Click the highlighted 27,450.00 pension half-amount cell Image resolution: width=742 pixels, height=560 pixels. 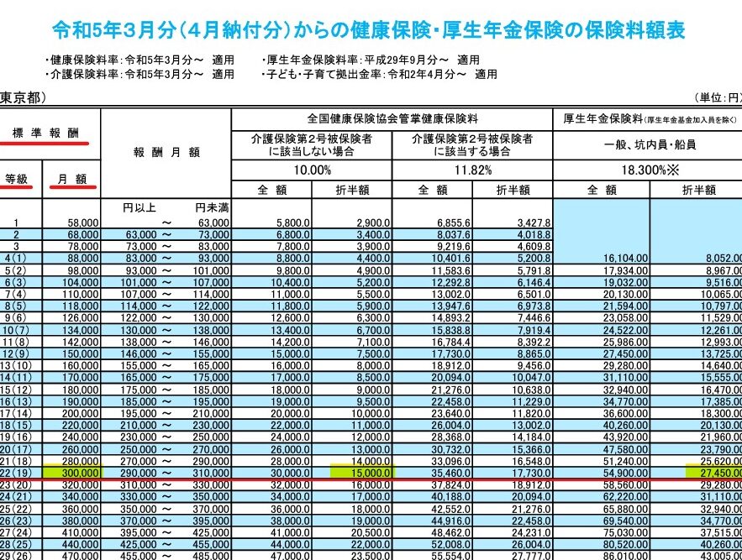[715, 473]
